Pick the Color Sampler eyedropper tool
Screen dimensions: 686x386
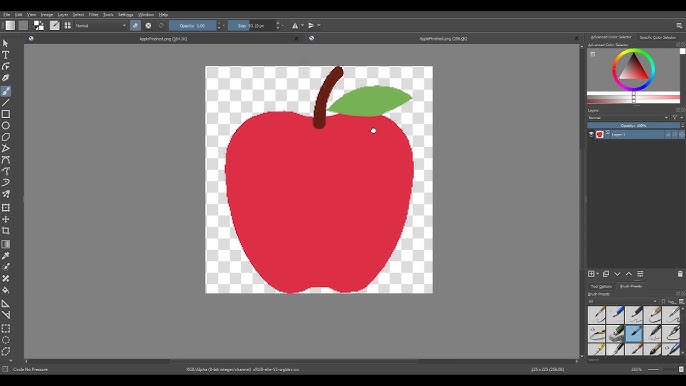pos(6,256)
